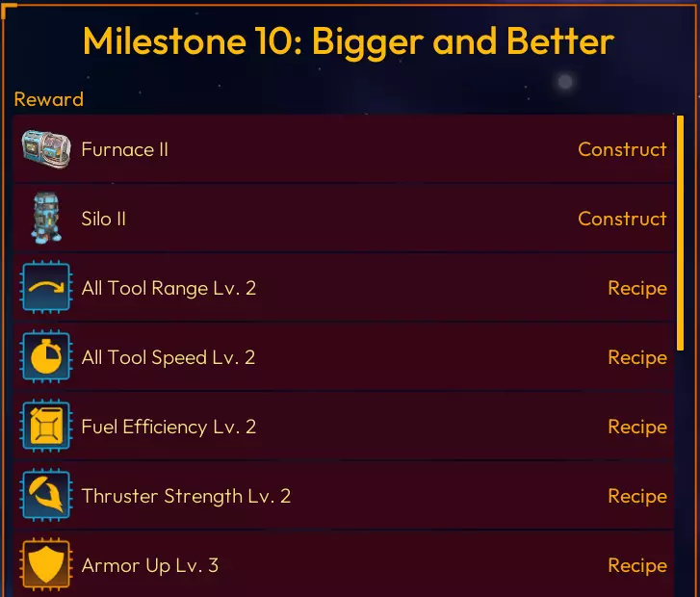This screenshot has height=597, width=700.
Task: Click Construct label beside Furnace II
Action: pyautogui.click(x=622, y=149)
